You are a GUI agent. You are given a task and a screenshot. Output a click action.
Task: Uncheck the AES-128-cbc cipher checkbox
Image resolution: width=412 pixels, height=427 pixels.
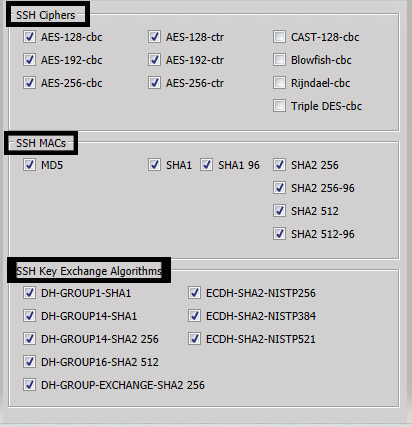[x=29, y=37]
